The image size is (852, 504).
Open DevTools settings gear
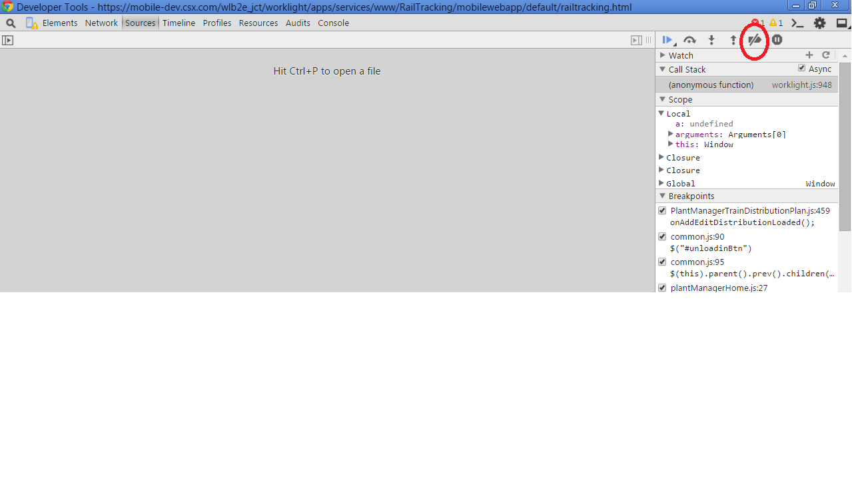point(819,23)
